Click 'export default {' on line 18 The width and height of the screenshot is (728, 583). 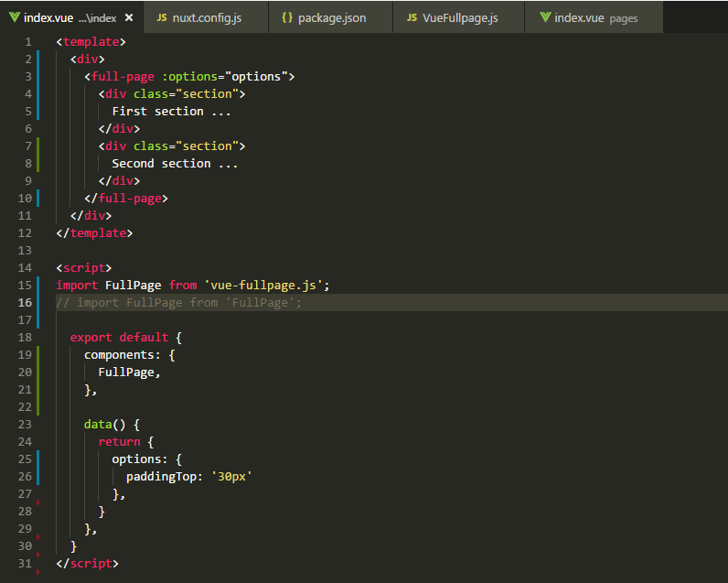coord(126,338)
